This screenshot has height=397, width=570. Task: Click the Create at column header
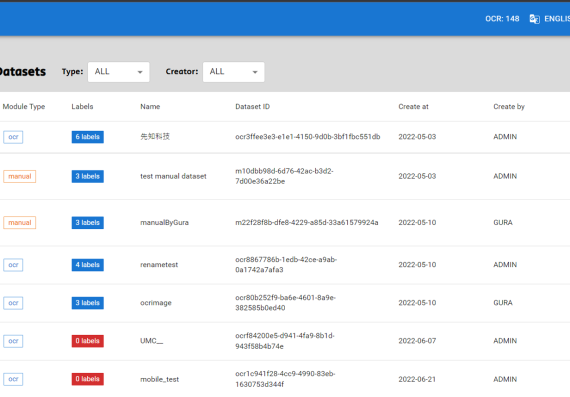pyautogui.click(x=413, y=107)
